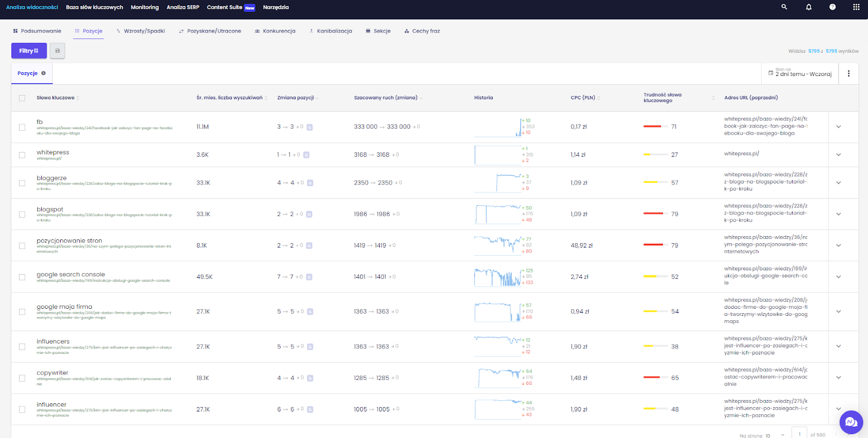Open the apps grid menu
868x438 pixels.
856,7
